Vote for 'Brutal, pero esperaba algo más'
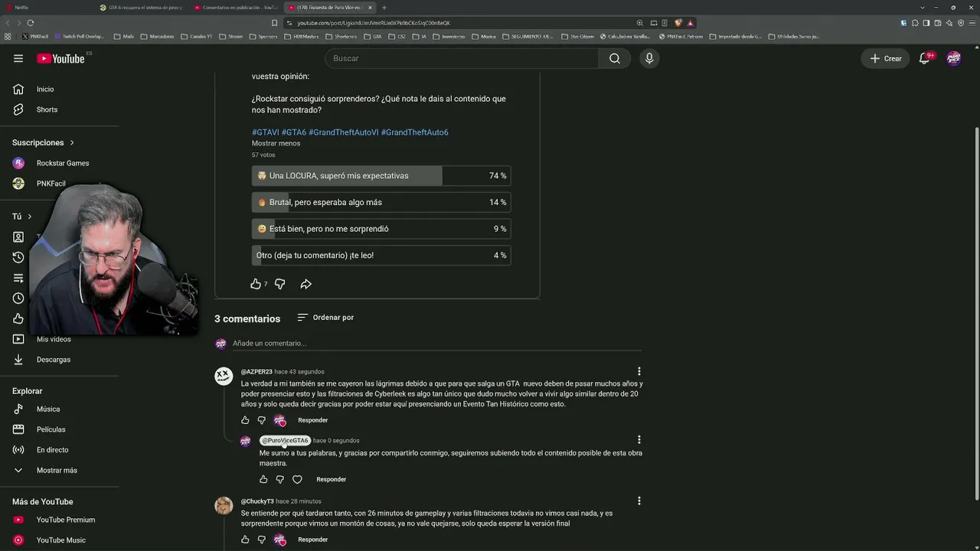Screen dimensions: 980x551 [381, 202]
